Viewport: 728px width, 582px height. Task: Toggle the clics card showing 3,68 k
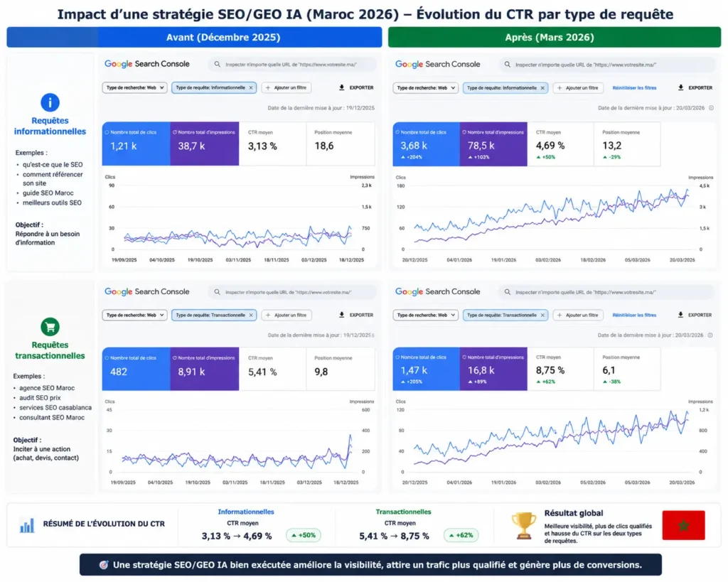(427, 144)
